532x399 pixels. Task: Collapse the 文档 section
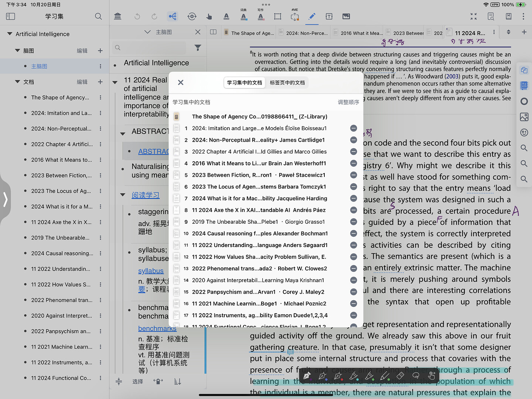17,82
